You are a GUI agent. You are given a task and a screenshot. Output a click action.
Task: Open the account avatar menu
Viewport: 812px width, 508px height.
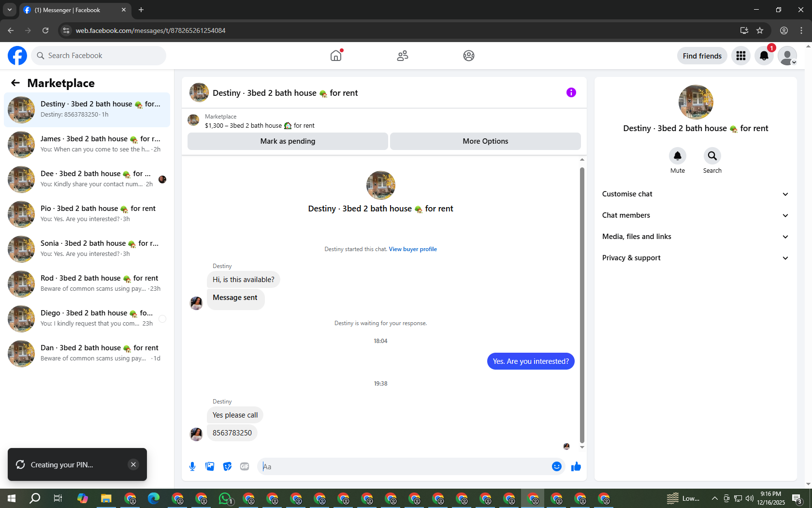[x=787, y=56]
